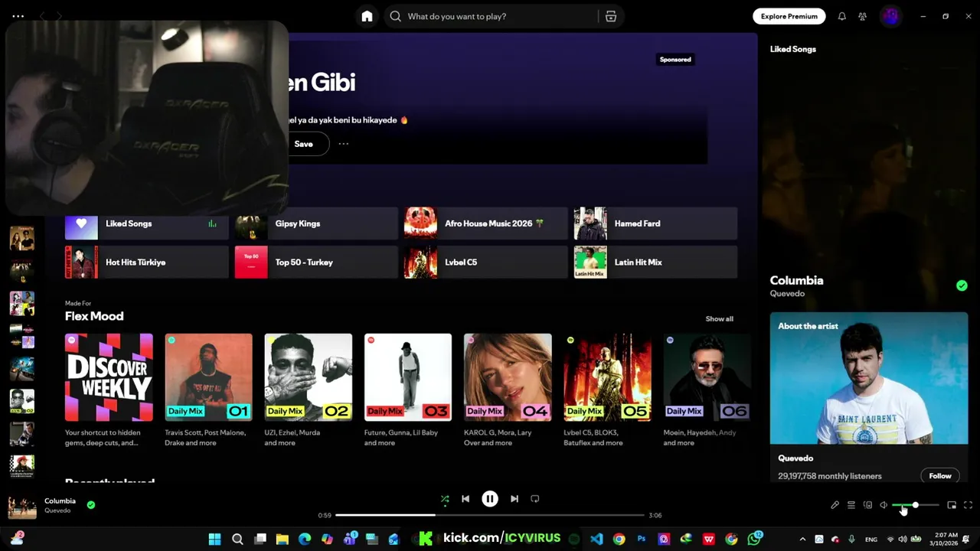The height and width of the screenshot is (551, 980).
Task: Adjust the volume slider
Action: 916,505
